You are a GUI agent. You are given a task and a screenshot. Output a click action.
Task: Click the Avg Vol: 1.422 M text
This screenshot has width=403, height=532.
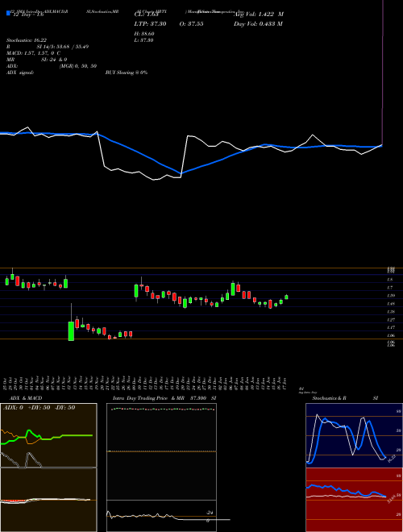point(259,15)
